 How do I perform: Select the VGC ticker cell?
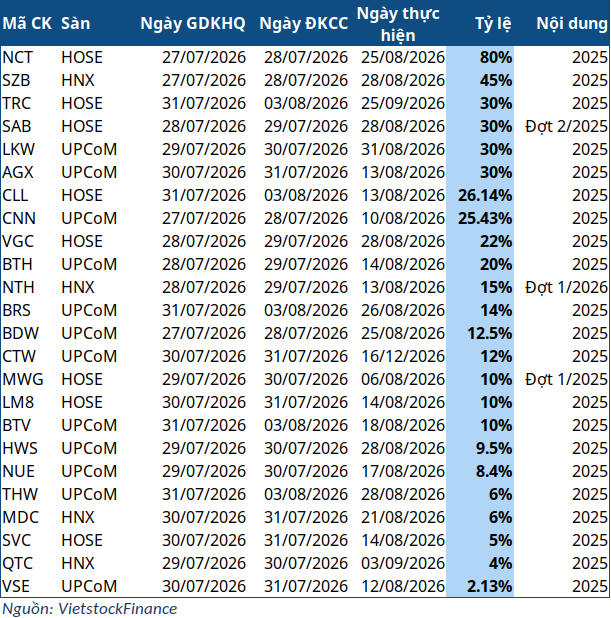click(x=18, y=241)
